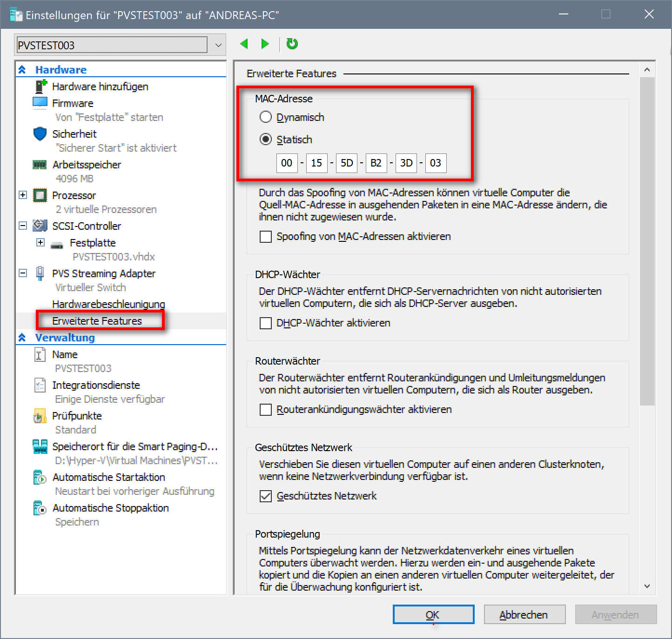Select the Prüfpunkte checkpoint icon

click(40, 416)
